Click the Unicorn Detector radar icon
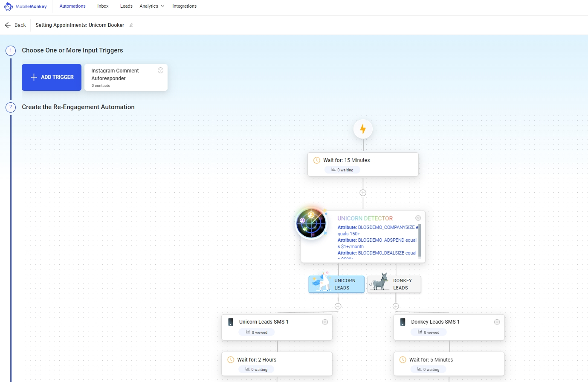Viewport: 588px width, 382px height. [x=311, y=223]
